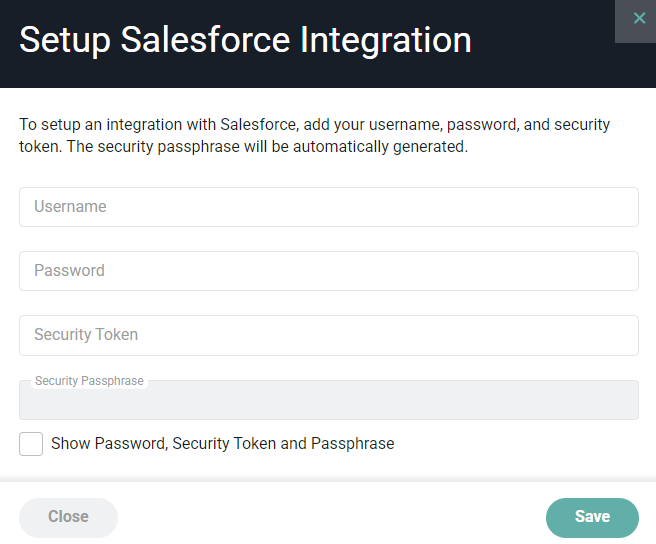Image resolution: width=656 pixels, height=544 pixels.
Task: Focus the Username input field
Action: pos(329,207)
